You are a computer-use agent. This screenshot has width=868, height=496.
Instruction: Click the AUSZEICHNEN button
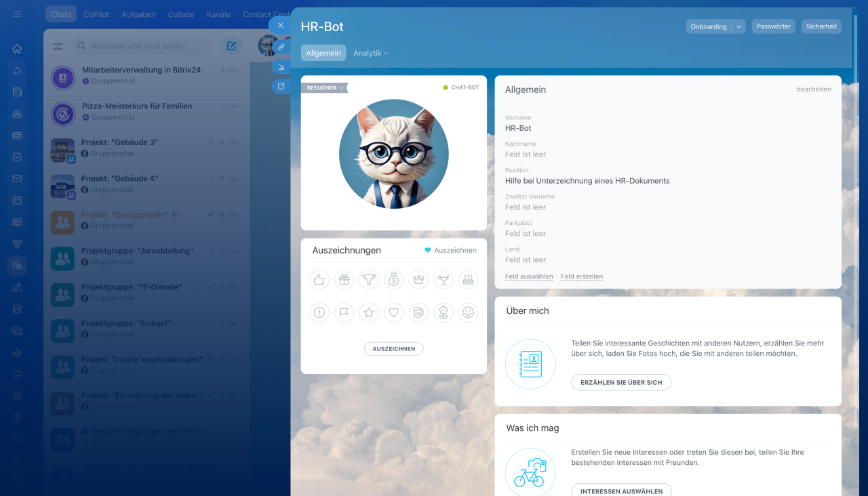pos(394,348)
